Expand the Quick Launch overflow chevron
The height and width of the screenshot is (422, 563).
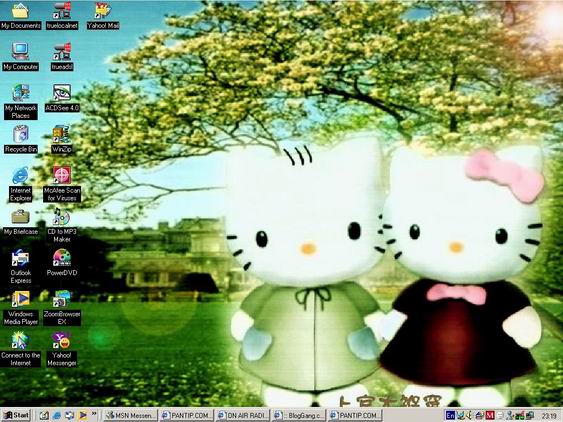pos(94,414)
